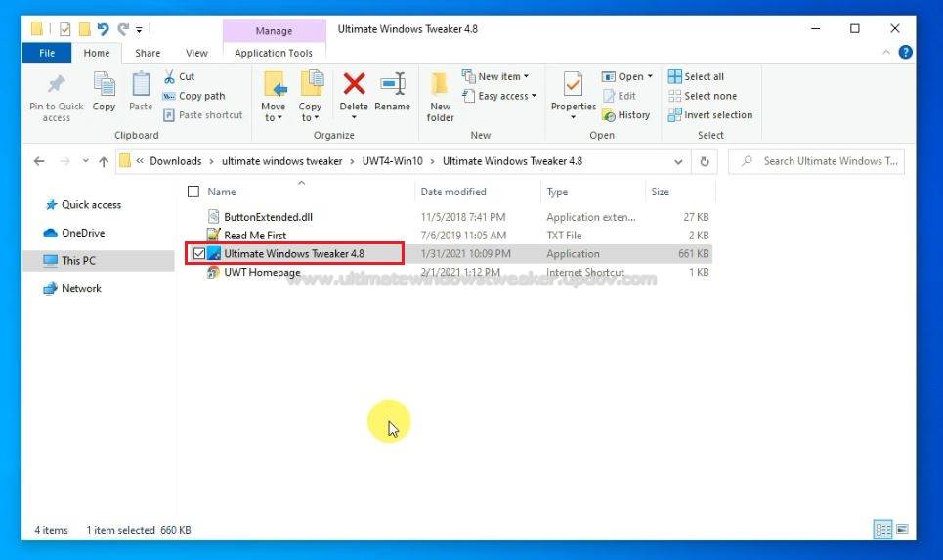This screenshot has height=560, width=943.
Task: Navigate to Downloads in breadcrumb
Action: (x=176, y=161)
